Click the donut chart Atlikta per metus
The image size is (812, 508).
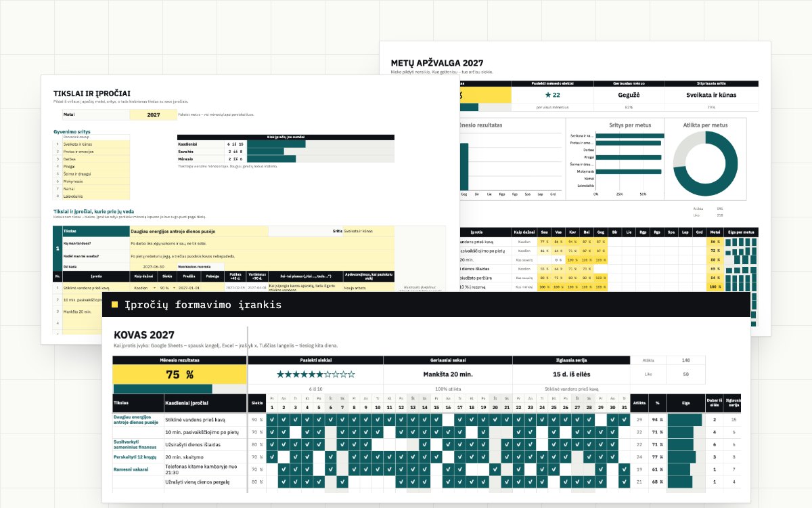click(x=706, y=163)
